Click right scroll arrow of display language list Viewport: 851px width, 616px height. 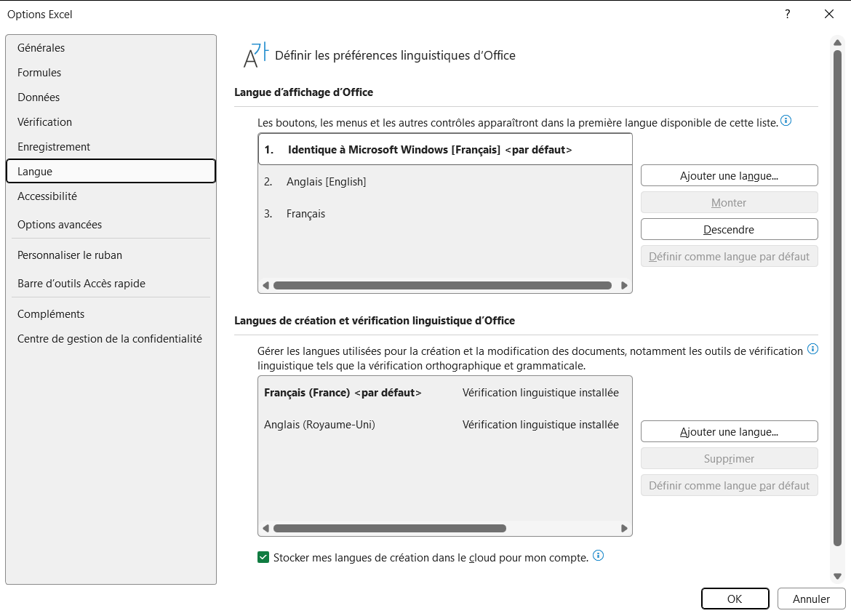[x=624, y=286]
